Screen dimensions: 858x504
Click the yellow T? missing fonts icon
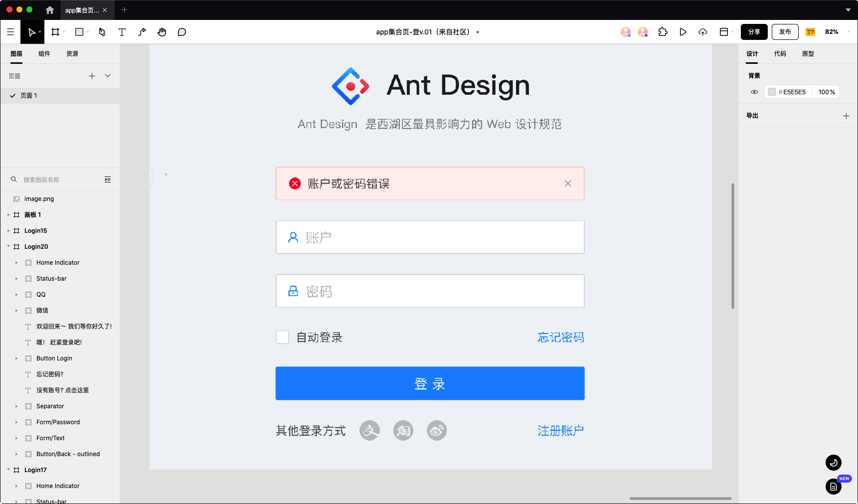pos(811,32)
